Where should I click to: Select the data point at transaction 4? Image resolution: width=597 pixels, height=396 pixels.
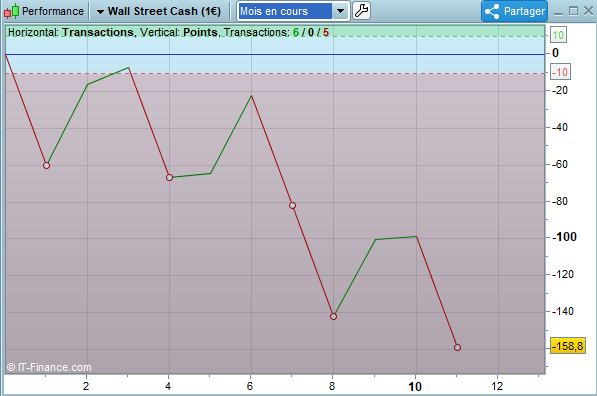(x=169, y=177)
